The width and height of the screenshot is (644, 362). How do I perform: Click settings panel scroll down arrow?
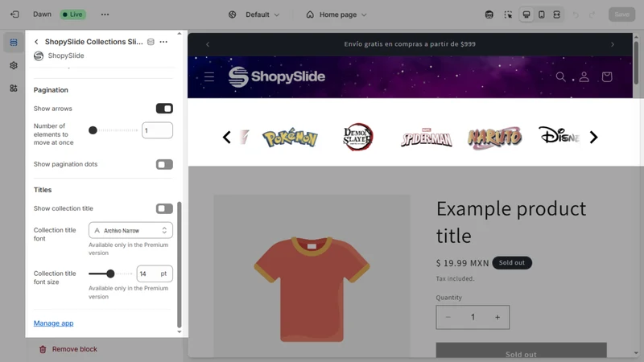pyautogui.click(x=179, y=331)
